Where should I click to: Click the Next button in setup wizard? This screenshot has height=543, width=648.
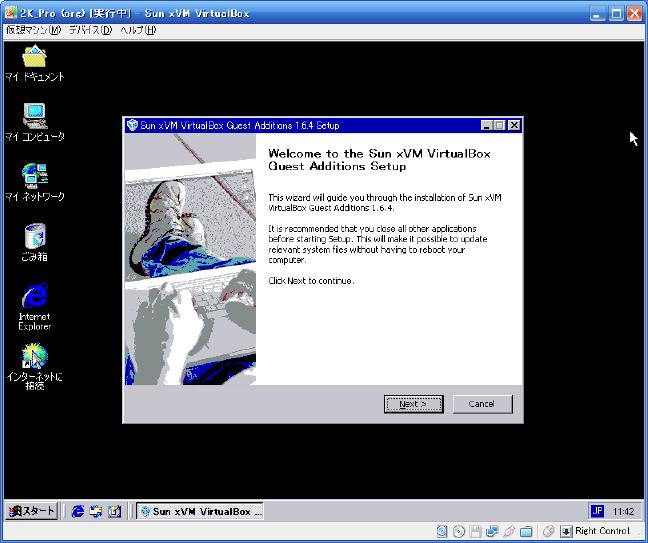coord(414,404)
